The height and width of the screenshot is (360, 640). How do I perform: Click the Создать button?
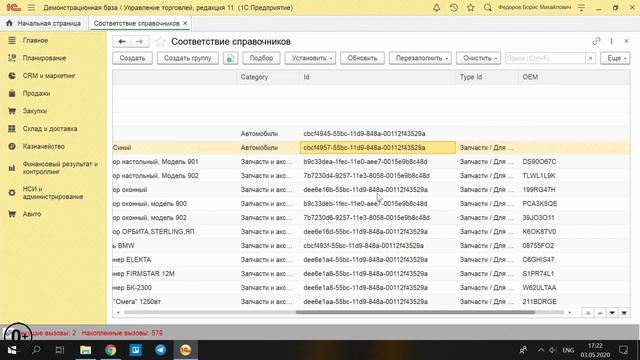tap(132, 58)
